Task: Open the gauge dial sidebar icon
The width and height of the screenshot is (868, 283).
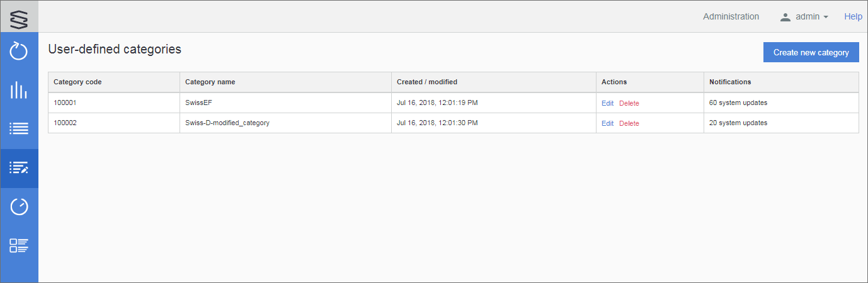Action: click(x=19, y=206)
